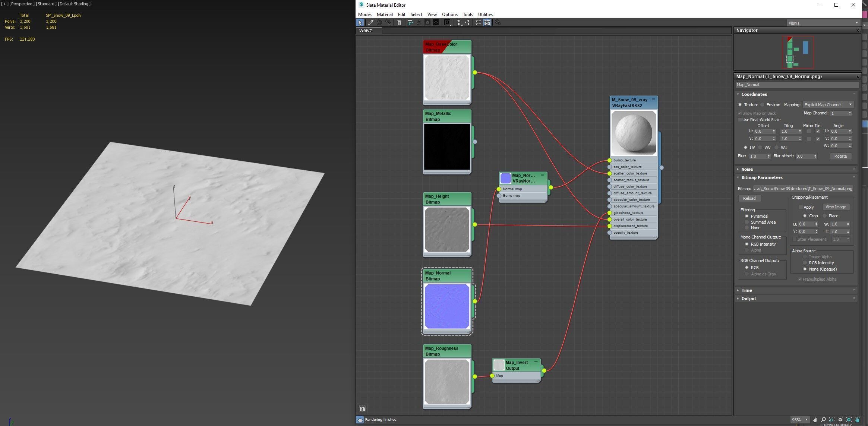Click binoculars search icon in View1
This screenshot has height=426, width=868.
click(362, 408)
